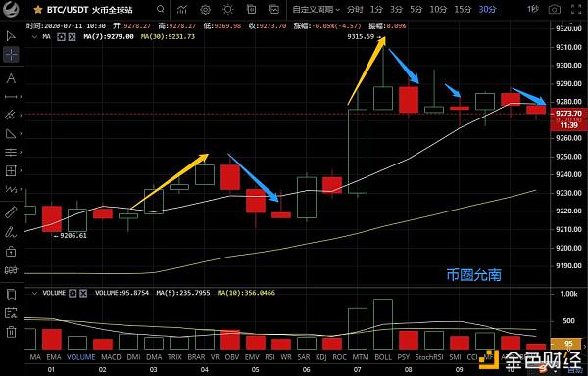Toggle the RSI indicator
588x376 pixels.
click(x=269, y=357)
